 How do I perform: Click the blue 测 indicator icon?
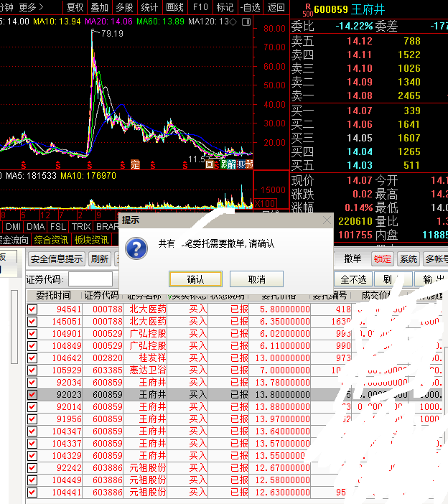point(241,164)
